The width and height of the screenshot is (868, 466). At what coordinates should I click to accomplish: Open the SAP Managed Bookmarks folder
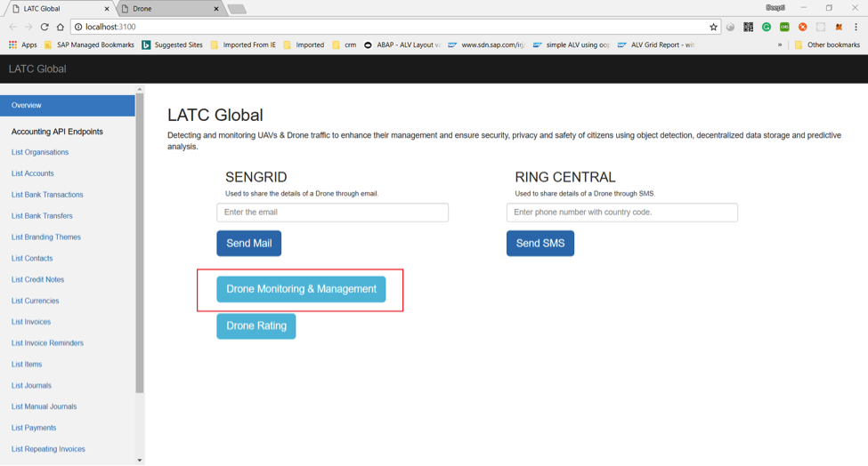(89, 44)
